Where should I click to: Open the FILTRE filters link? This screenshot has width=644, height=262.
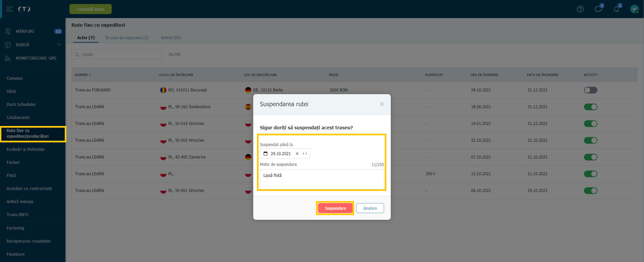tap(175, 55)
